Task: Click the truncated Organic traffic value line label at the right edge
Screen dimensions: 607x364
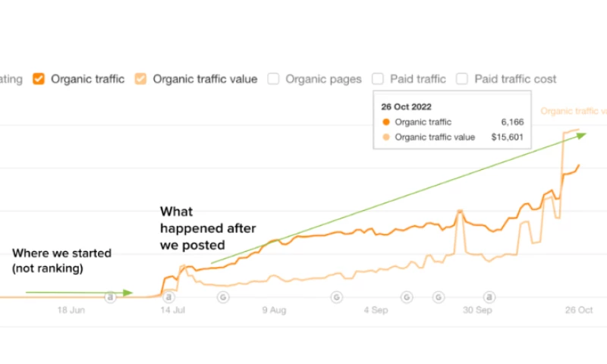Action: [x=574, y=111]
